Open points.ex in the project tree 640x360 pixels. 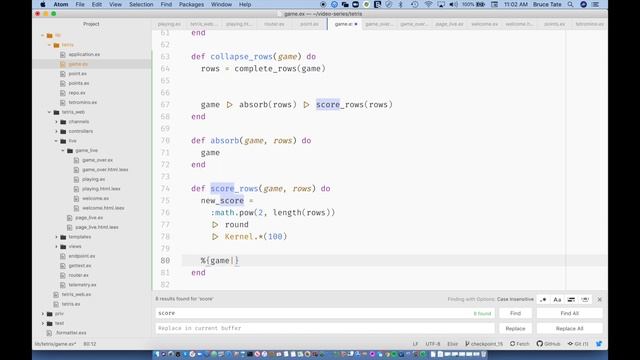(79, 83)
